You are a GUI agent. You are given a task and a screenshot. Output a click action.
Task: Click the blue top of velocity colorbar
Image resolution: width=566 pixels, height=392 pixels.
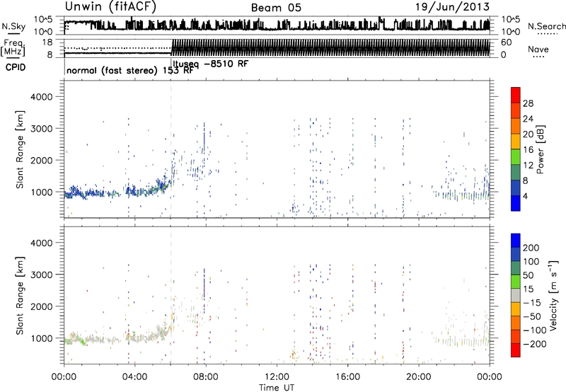coord(516,240)
